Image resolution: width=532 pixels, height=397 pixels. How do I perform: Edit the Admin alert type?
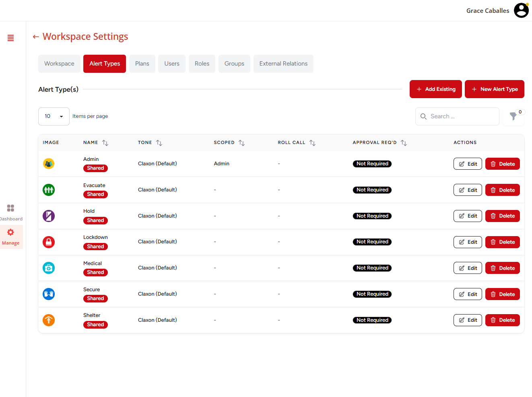468,164
